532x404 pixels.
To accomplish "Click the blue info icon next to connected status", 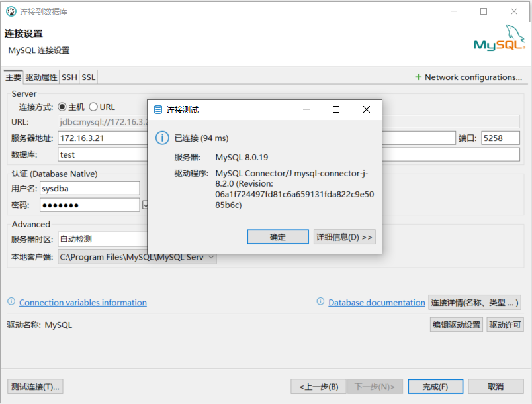I will (161, 138).
